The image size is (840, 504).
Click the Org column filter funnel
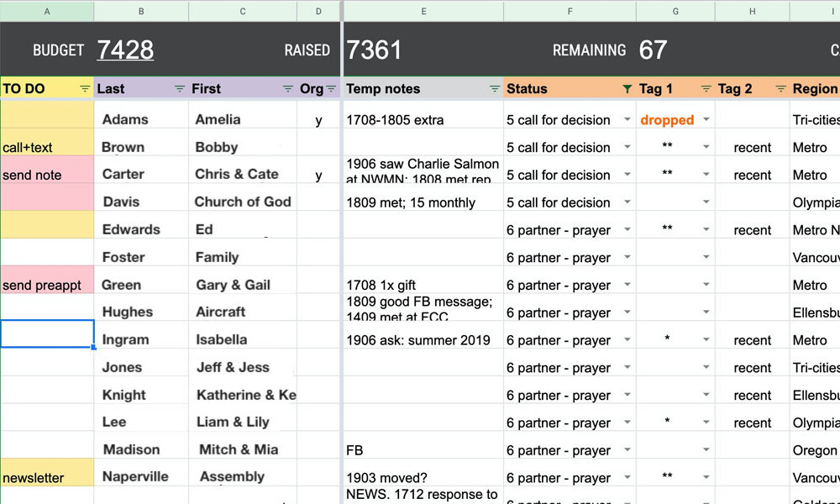click(333, 88)
